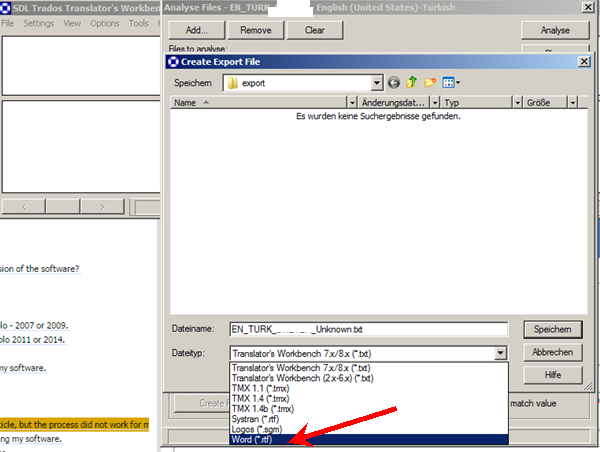The height and width of the screenshot is (452, 600).
Task: Click the text 'olo 2011 or 2014.'
Action: click(32, 339)
